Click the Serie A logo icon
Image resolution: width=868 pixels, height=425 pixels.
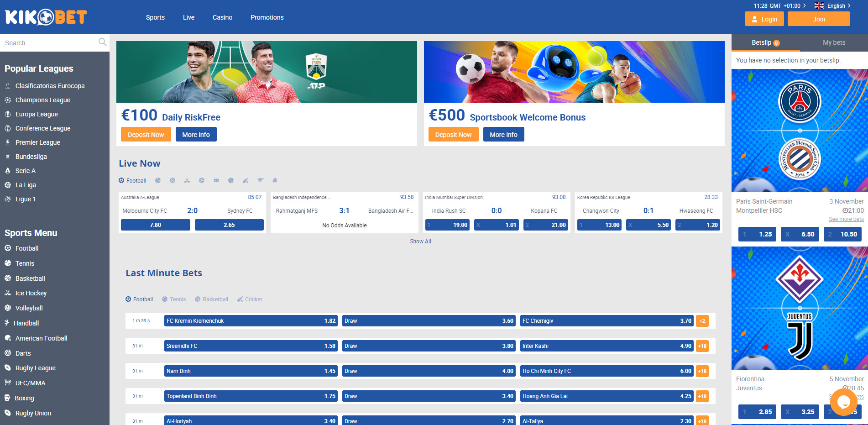[8, 171]
